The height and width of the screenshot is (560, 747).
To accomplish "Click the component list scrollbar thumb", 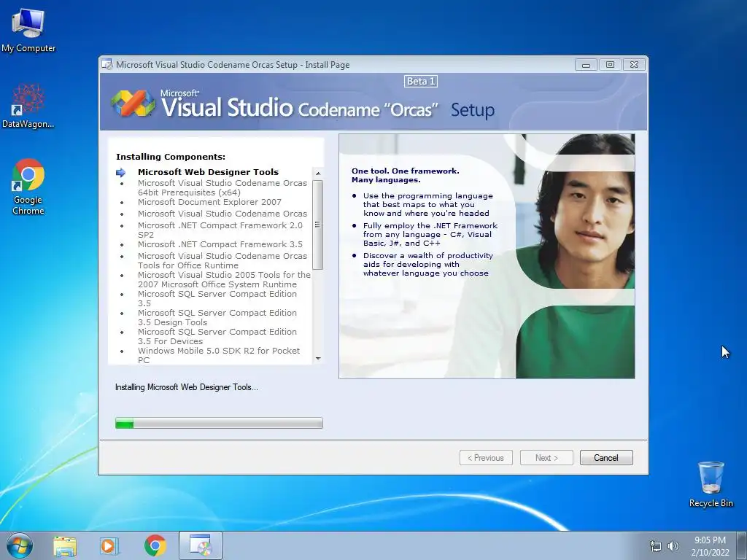I will [x=318, y=225].
